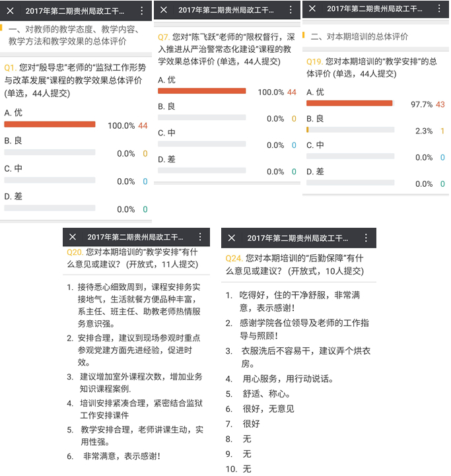This screenshot has width=451, height=476.
Task: Open the three-dot menu above Q24
Action: coord(366,238)
